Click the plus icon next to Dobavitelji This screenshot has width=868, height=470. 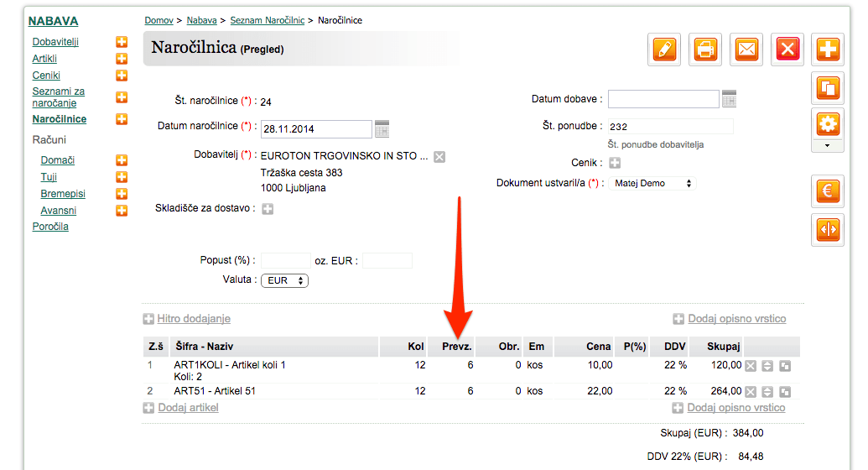(122, 42)
